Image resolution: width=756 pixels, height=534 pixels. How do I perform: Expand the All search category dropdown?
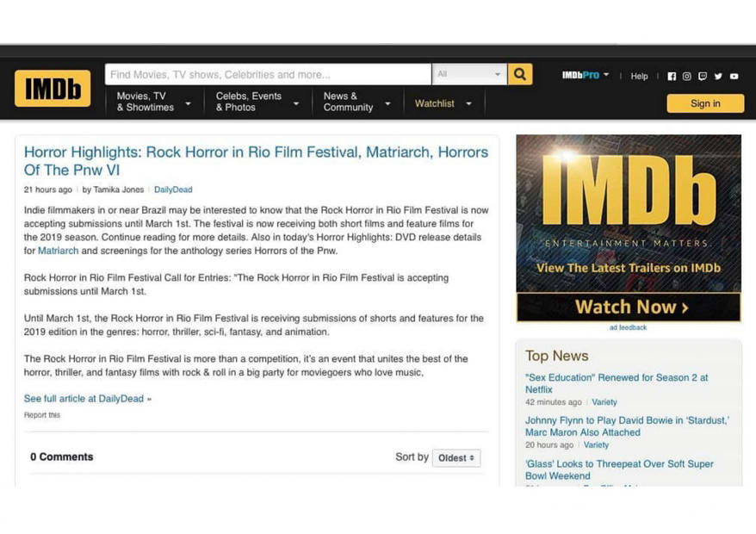tap(468, 75)
